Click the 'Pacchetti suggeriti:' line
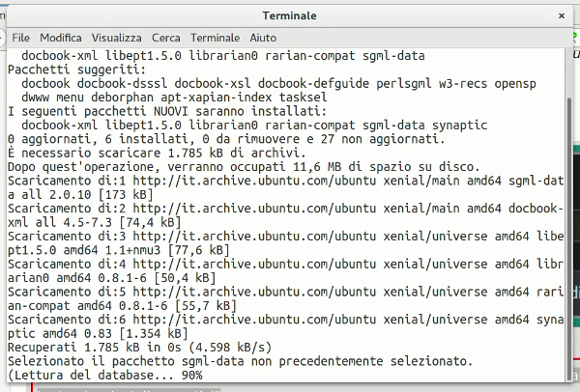The width and height of the screenshot is (580, 392). coord(76,70)
